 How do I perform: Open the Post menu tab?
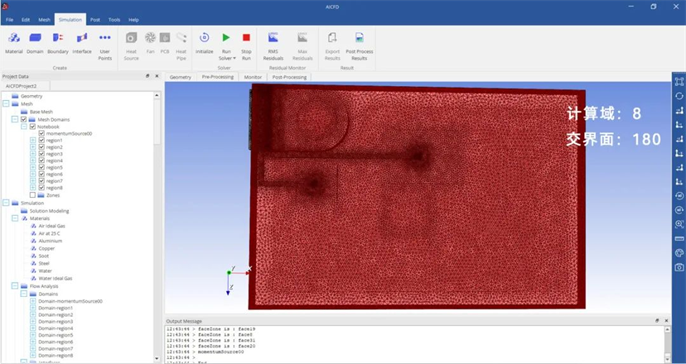pyautogui.click(x=95, y=20)
